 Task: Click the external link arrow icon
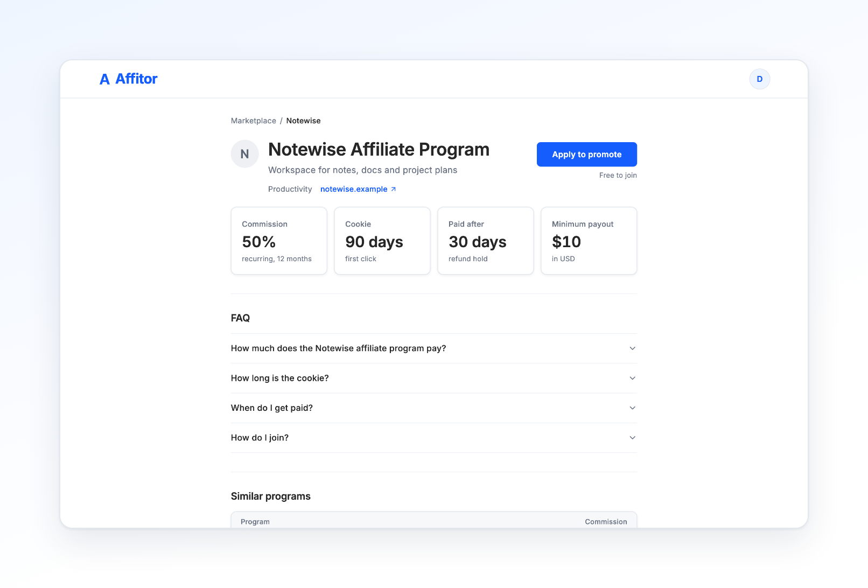pos(394,189)
